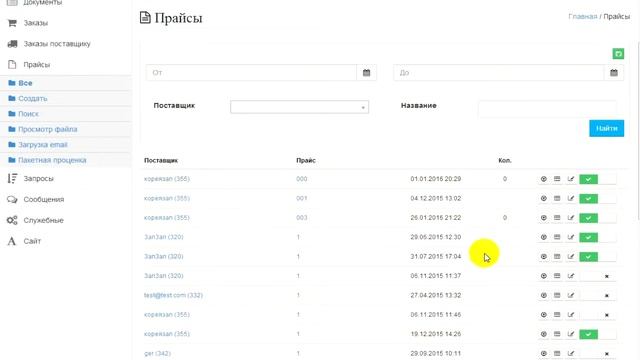Image resolution: width=640 pixels, height=360 pixels.
Task: Open price link 000
Action: tap(302, 179)
